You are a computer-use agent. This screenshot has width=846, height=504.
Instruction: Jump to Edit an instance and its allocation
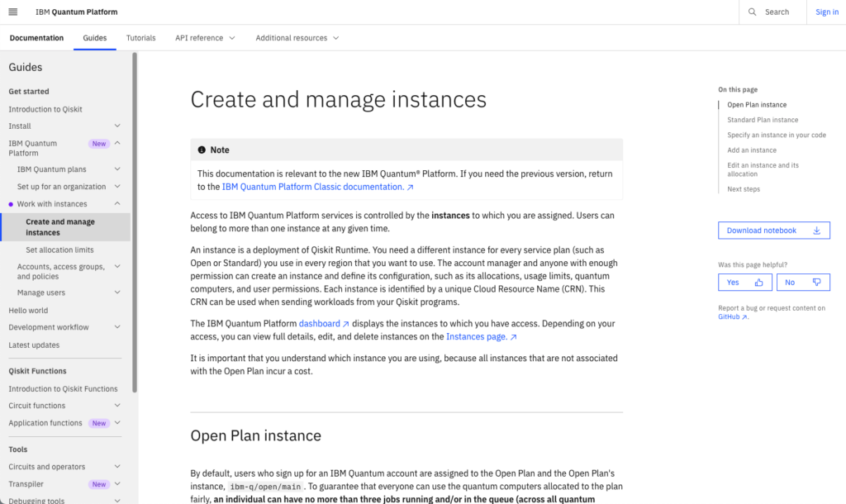(x=763, y=169)
